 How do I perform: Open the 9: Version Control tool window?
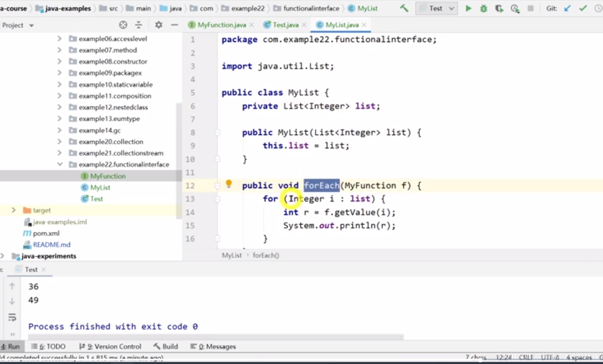coord(110,346)
